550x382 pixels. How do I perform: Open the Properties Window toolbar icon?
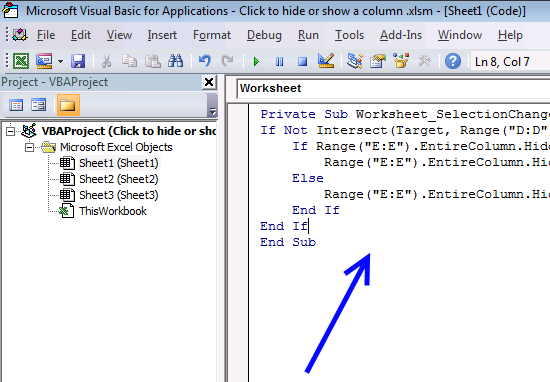[378, 61]
